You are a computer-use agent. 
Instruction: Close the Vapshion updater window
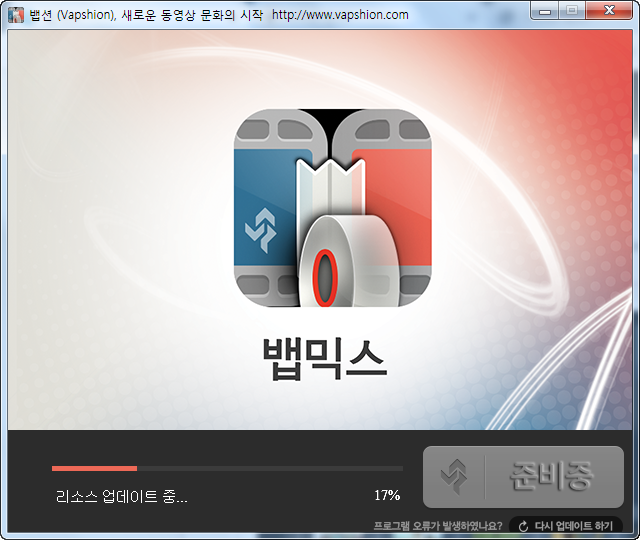point(609,11)
